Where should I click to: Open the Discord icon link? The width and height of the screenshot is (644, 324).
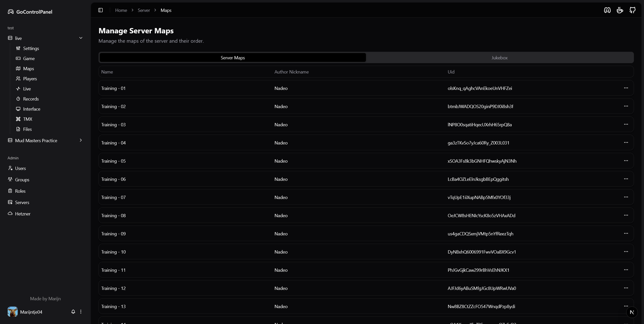[607, 10]
